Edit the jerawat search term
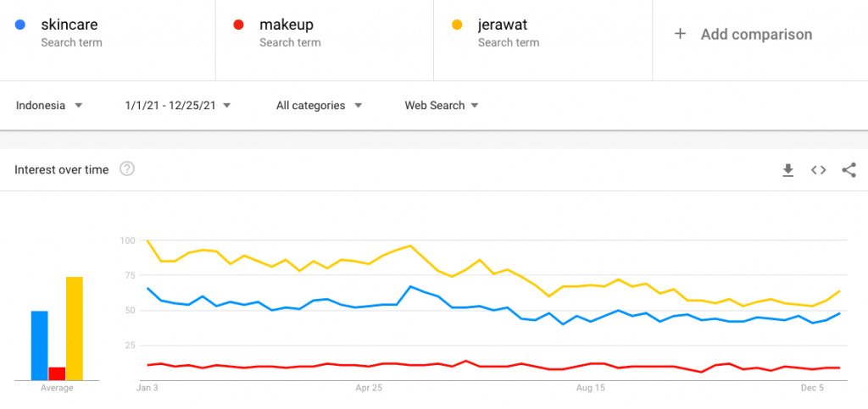The height and width of the screenshot is (409, 868). pyautogui.click(x=504, y=25)
